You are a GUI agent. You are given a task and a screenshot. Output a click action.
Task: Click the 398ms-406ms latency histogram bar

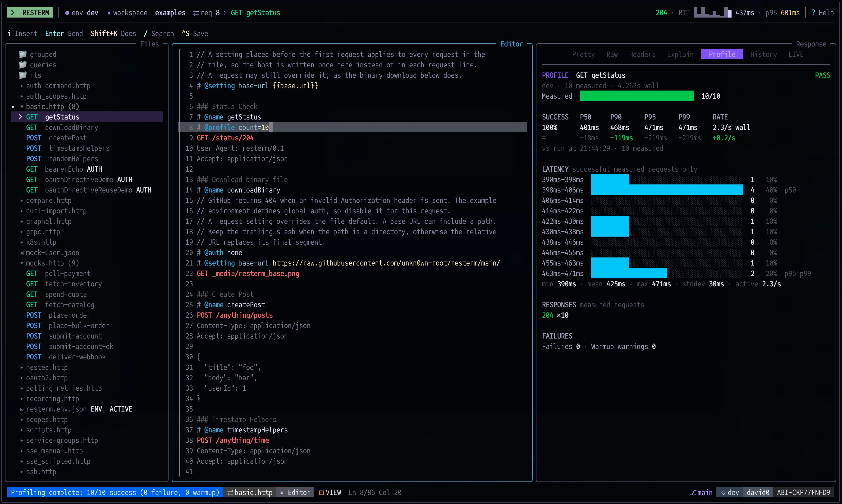coord(667,190)
